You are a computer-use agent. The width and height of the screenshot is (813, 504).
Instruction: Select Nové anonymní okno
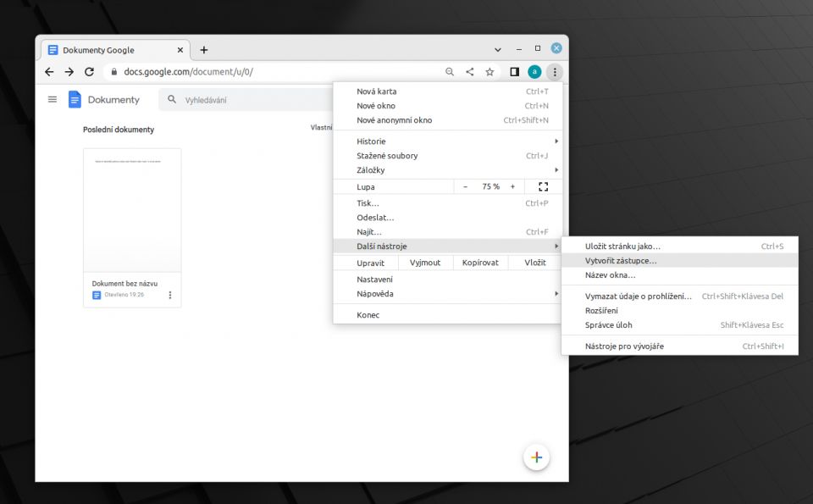447,120
